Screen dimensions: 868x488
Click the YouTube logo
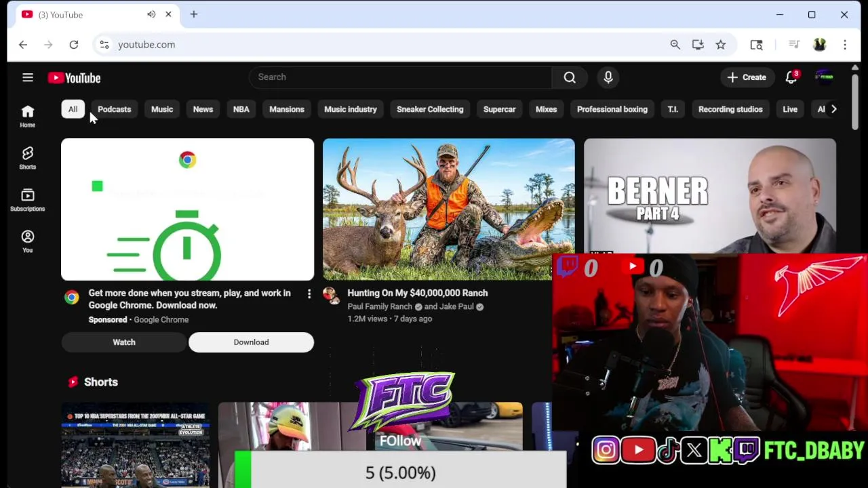74,78
